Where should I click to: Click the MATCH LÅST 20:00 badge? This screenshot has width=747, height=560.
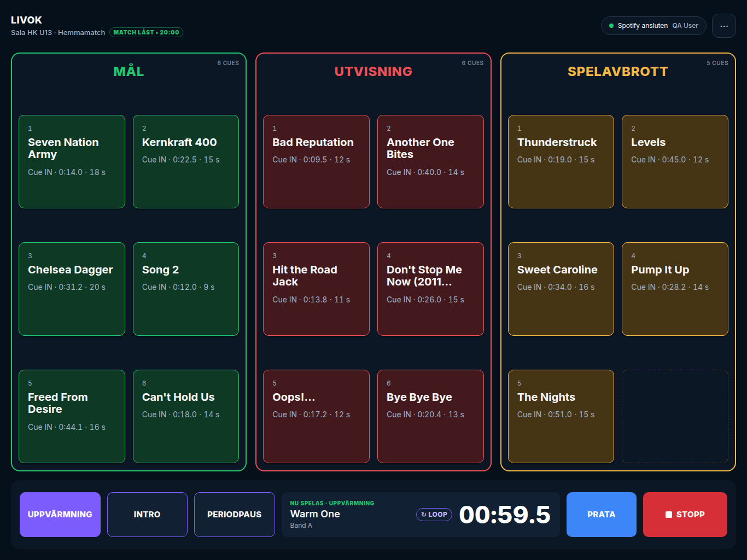pyautogui.click(x=146, y=32)
